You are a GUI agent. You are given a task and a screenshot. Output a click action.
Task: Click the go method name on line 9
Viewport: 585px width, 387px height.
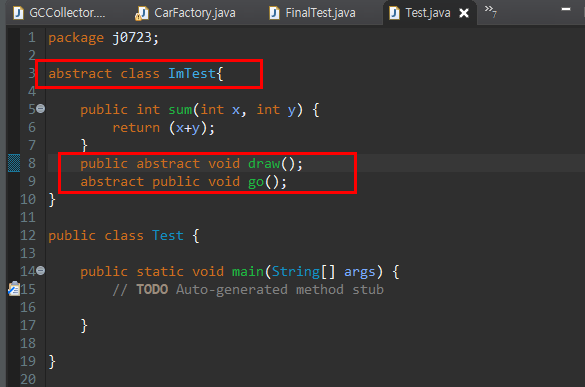click(256, 182)
